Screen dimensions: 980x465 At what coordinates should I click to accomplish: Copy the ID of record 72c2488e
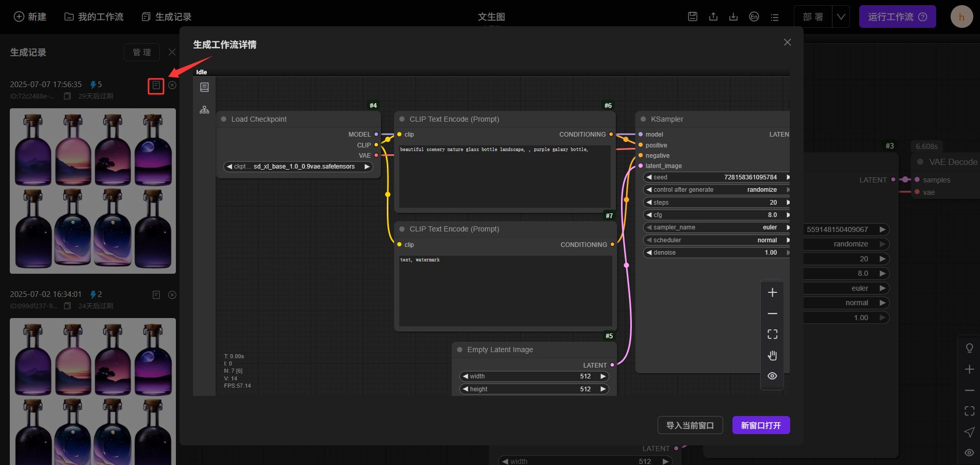point(67,96)
